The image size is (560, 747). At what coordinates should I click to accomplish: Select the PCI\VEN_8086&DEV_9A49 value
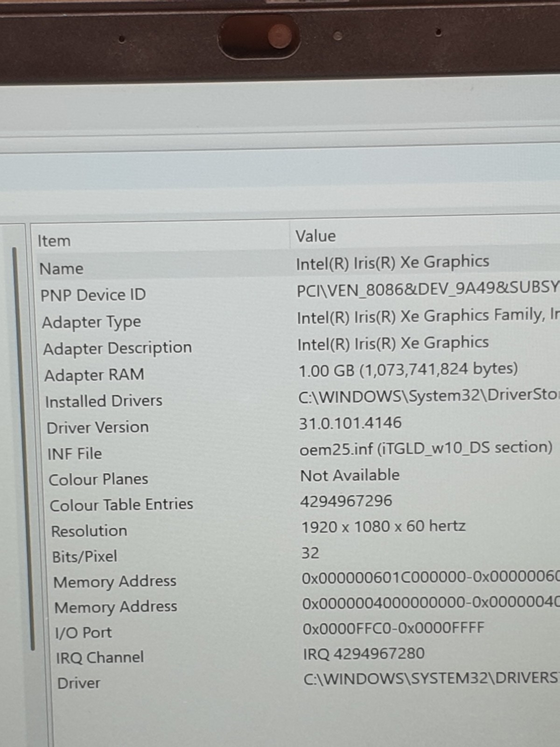(x=428, y=289)
